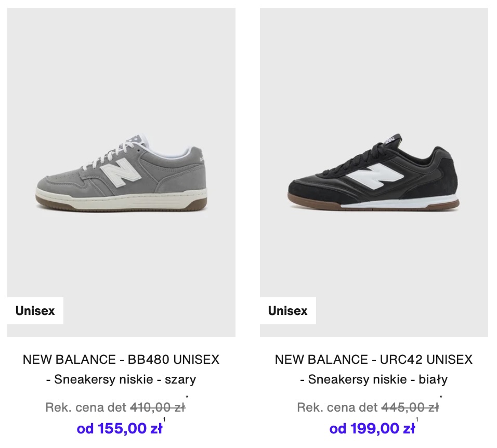Click the 'od 199,00 zł' sale price
The image size is (497, 448).
372,428
